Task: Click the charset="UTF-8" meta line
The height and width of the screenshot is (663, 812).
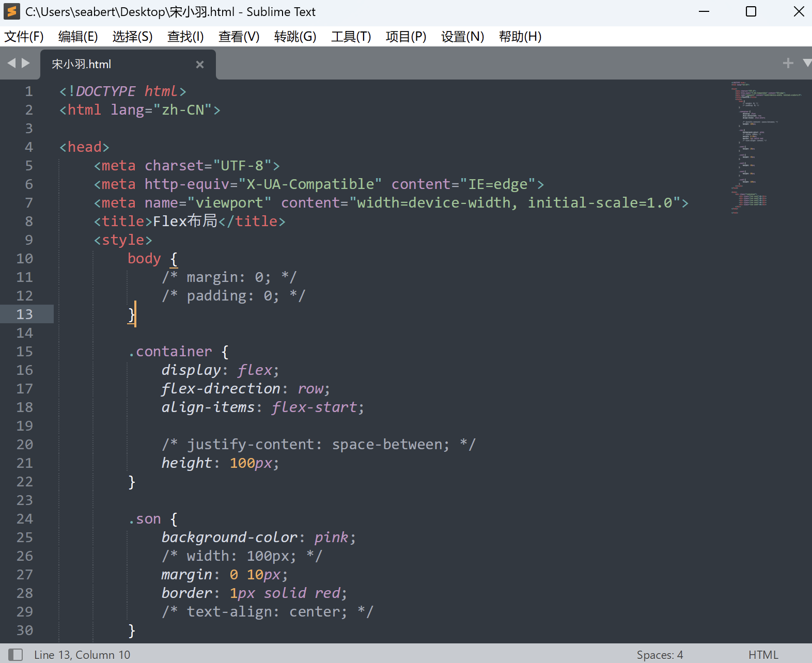Action: click(x=187, y=166)
